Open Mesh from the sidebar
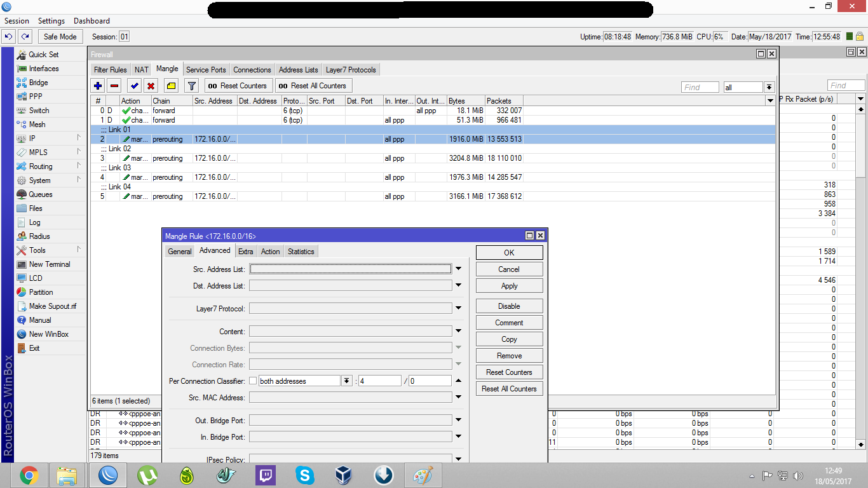Viewport: 868px width, 488px height. point(37,125)
